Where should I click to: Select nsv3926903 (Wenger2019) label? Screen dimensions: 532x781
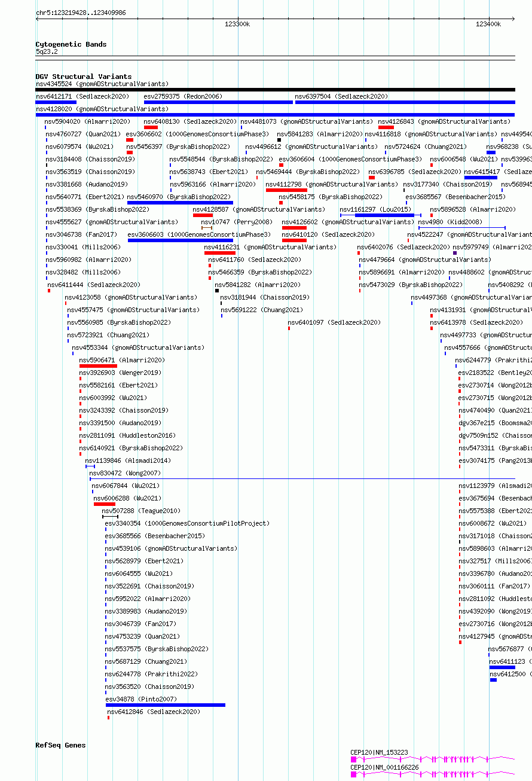click(120, 373)
